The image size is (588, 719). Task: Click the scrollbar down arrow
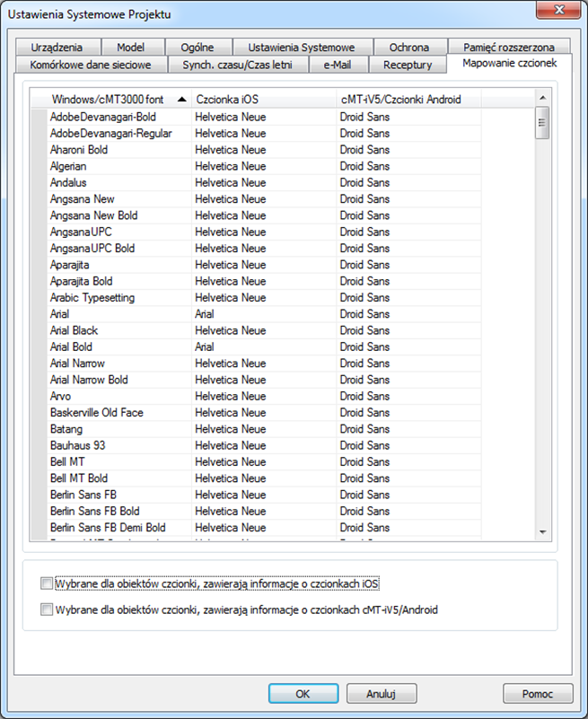pos(542,532)
